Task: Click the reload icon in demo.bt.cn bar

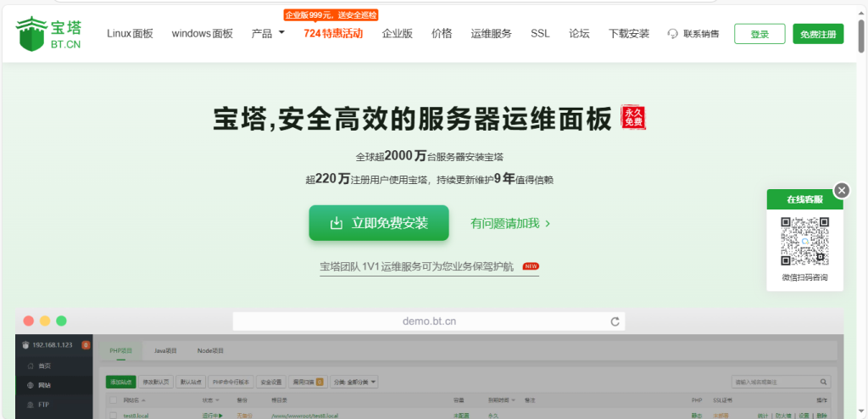Action: (615, 321)
